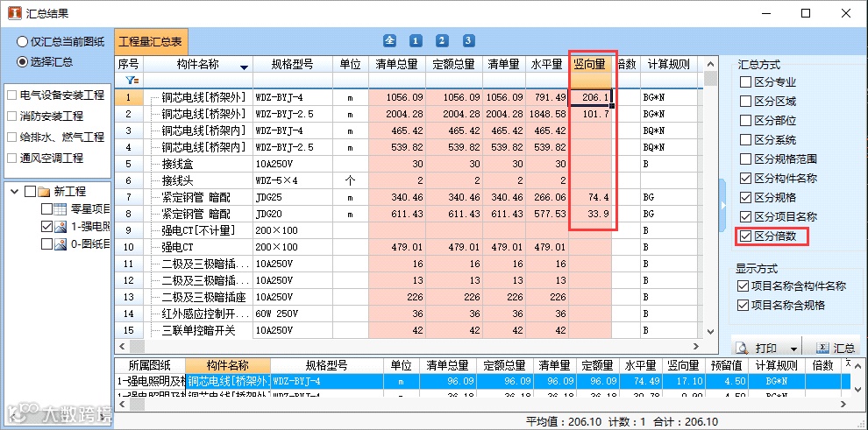Screen dimensions: 868x430
Task: Uncheck 项目名称含构件名称 checkbox
Action: [743, 286]
